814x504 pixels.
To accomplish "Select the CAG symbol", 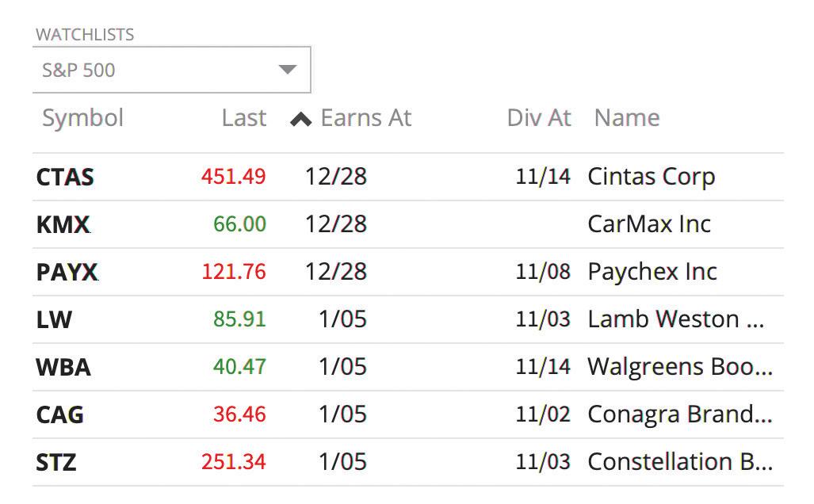I will tap(59, 415).
